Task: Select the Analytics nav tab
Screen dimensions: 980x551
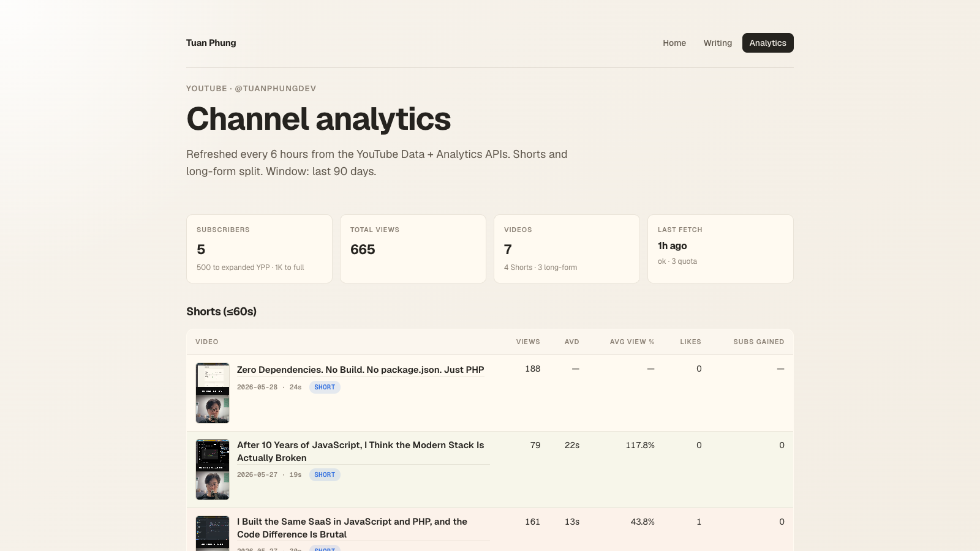Action: pos(767,43)
